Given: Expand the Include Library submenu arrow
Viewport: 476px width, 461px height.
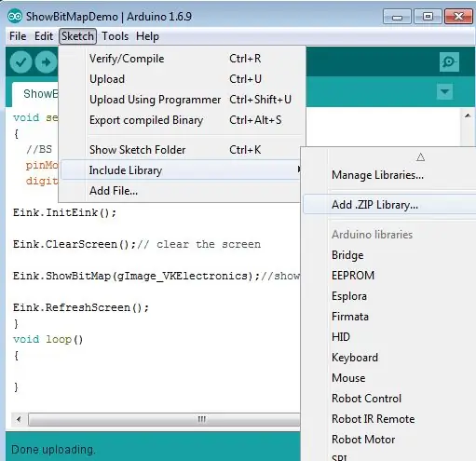Looking at the screenshot, I should [299, 169].
